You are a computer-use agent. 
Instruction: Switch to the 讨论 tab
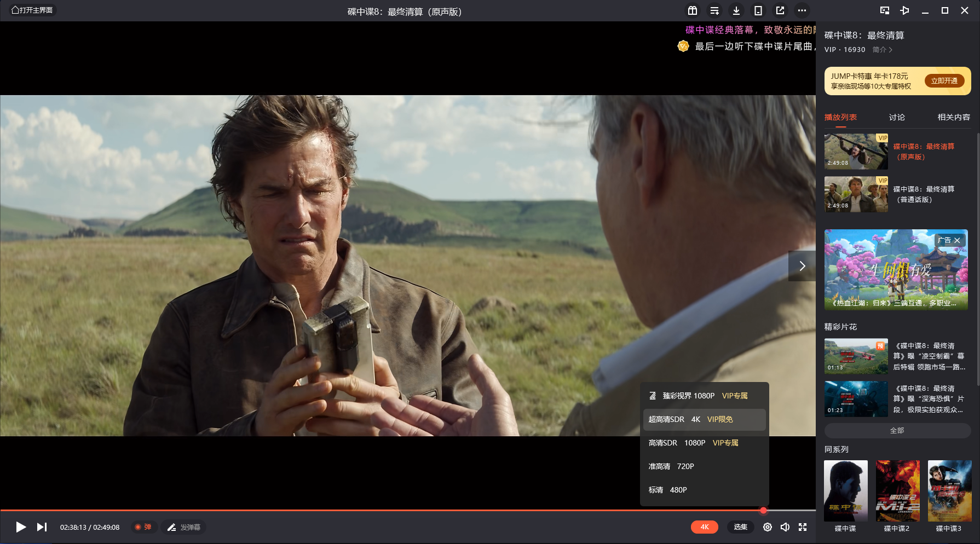click(897, 117)
